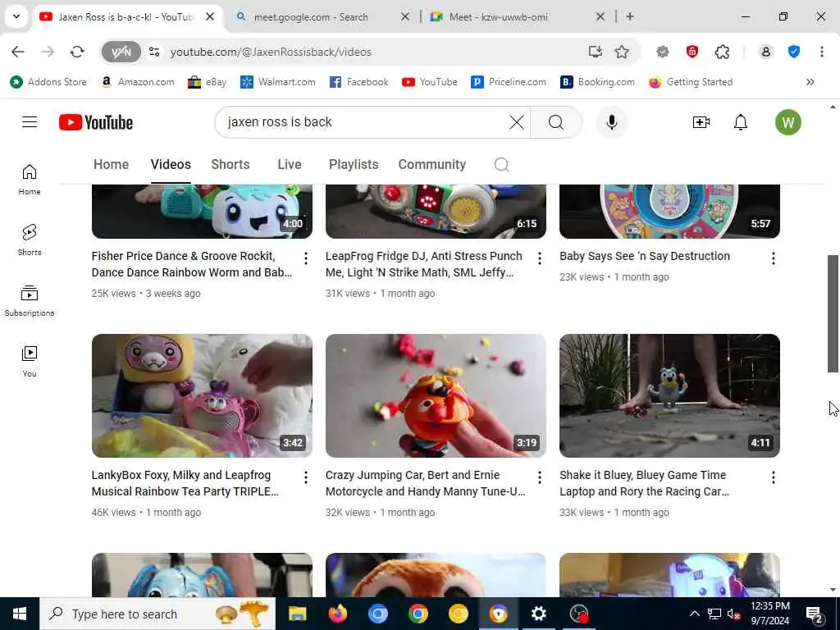Open options menu for LeapFrog Fridge DJ video
The height and width of the screenshot is (630, 840).
[540, 258]
